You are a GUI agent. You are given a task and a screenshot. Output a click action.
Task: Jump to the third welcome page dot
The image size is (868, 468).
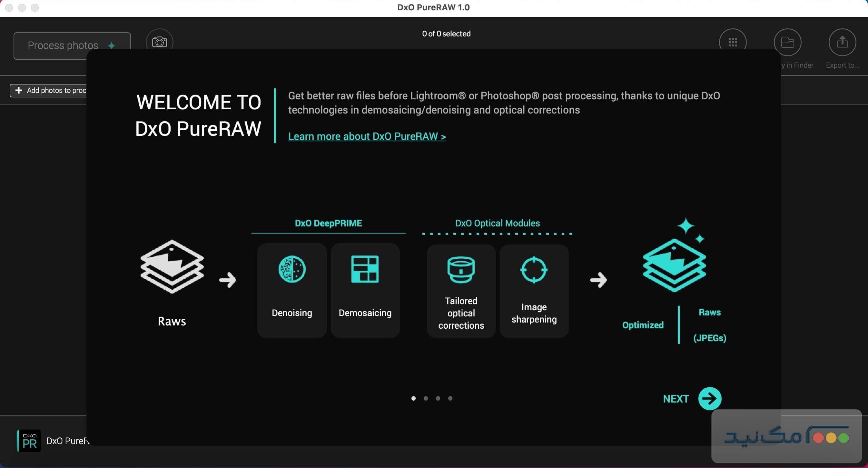[x=438, y=398]
